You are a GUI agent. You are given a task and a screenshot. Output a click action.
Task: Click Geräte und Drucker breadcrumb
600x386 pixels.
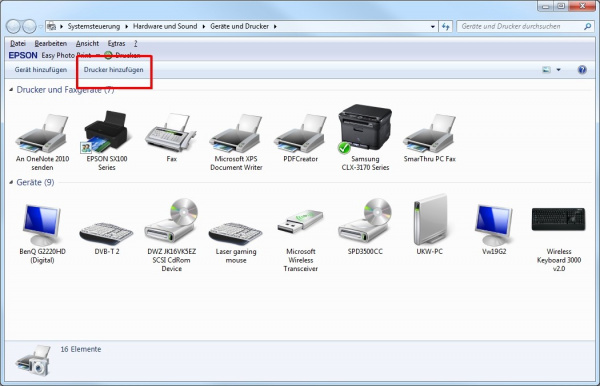pyautogui.click(x=240, y=26)
